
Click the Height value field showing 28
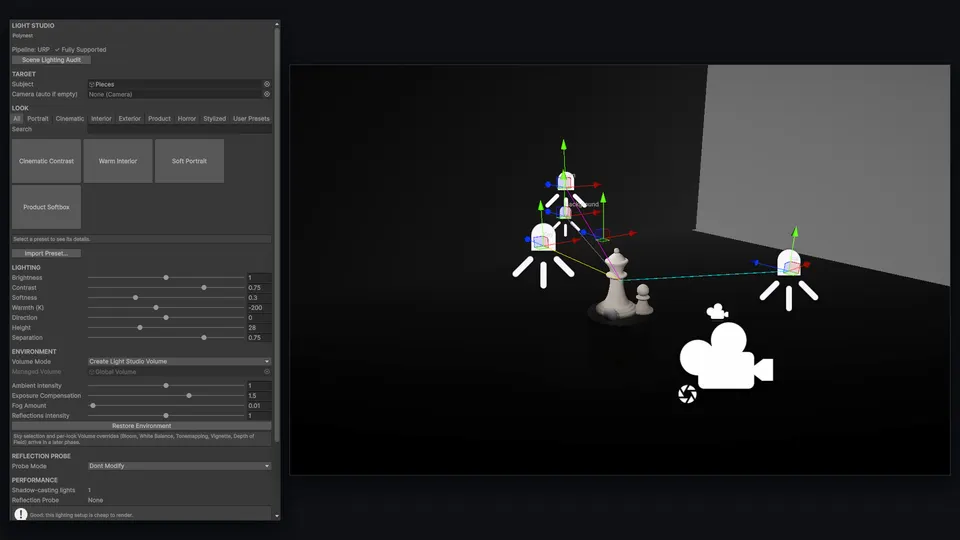click(x=259, y=328)
